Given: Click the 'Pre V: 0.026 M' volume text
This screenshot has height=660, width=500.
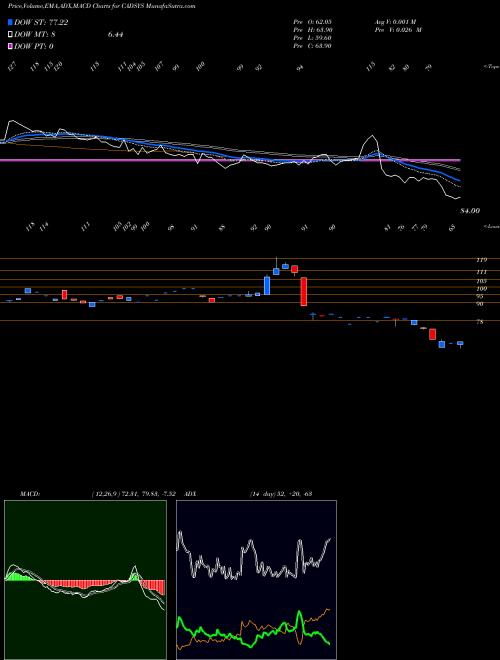Looking at the screenshot, I should 398,30.
